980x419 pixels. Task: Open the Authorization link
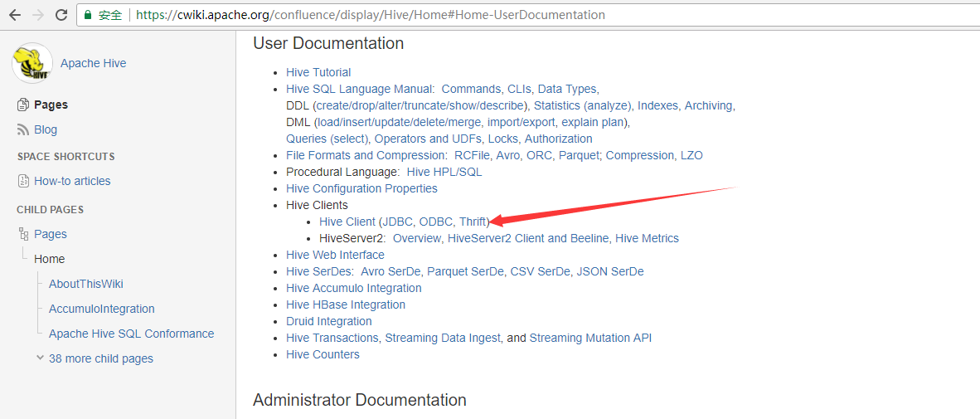559,139
